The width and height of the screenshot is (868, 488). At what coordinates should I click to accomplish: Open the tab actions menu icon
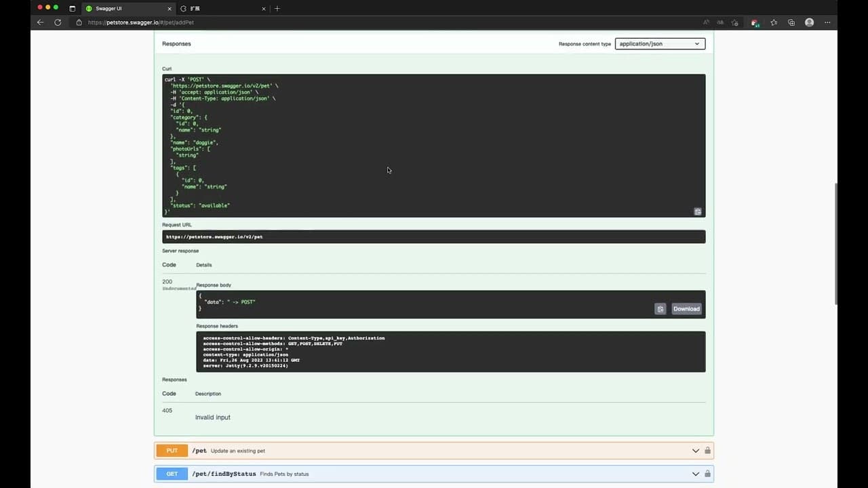click(x=73, y=8)
